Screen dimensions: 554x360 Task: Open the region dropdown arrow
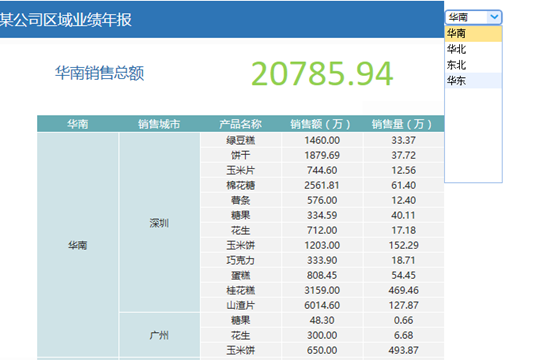[494, 17]
